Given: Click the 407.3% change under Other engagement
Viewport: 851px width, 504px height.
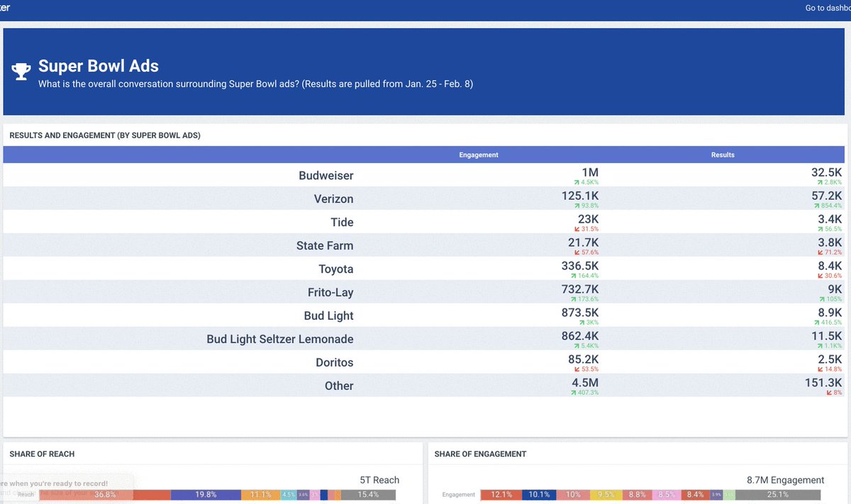Looking at the screenshot, I should (x=586, y=393).
